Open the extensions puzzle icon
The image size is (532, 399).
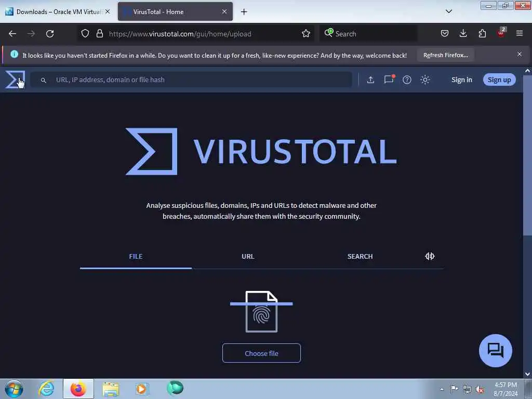[x=482, y=34]
